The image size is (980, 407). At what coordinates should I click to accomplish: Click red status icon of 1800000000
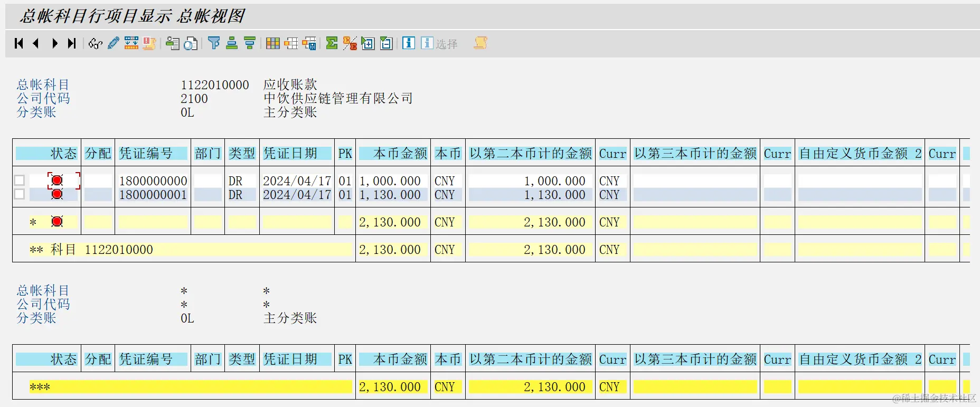tap(57, 181)
